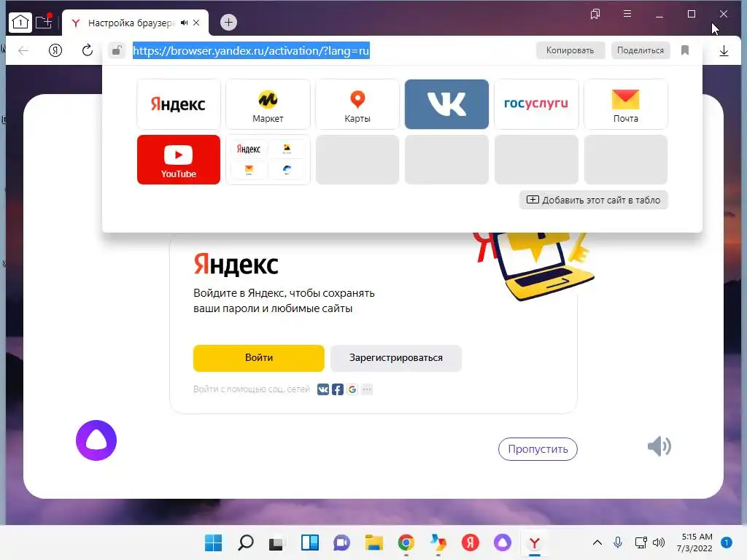
Task: Open the Почта tile
Action: tap(625, 104)
